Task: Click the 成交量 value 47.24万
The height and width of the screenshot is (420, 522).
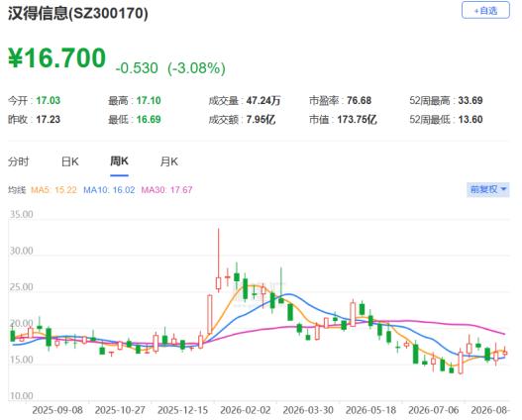Action: 263,100
